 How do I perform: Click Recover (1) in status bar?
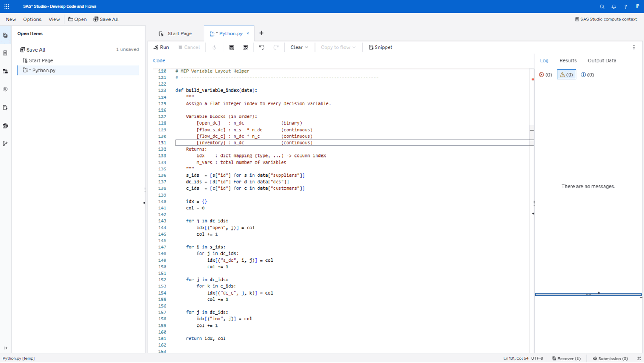(566, 358)
